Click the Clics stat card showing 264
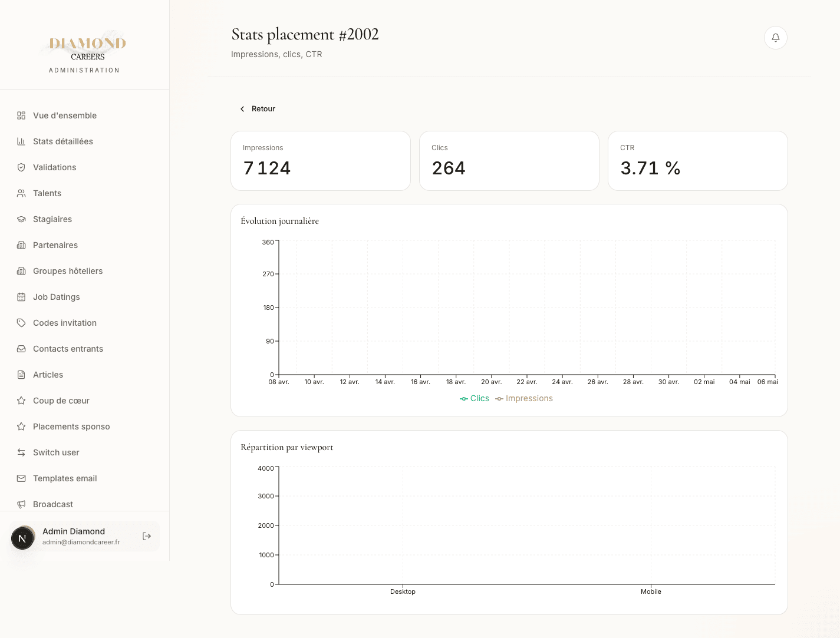Image resolution: width=840 pixels, height=638 pixels. tap(509, 161)
